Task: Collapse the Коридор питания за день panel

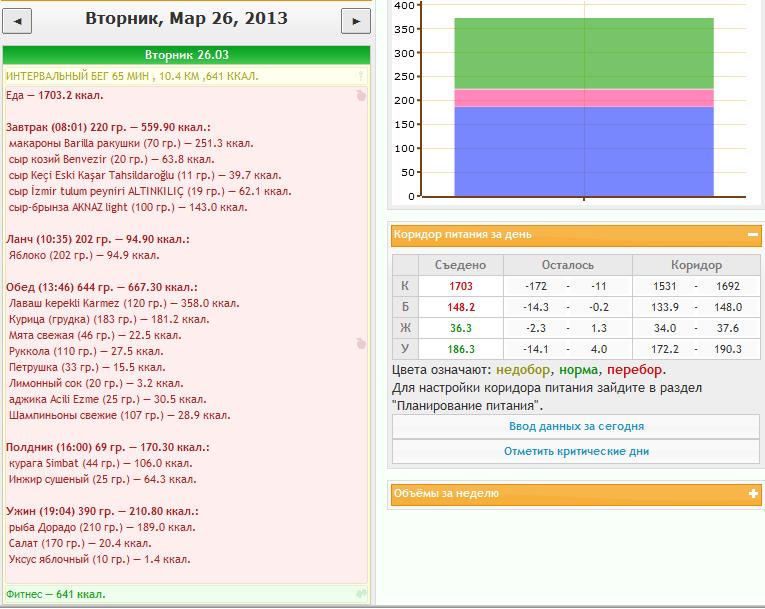Action: [x=753, y=235]
